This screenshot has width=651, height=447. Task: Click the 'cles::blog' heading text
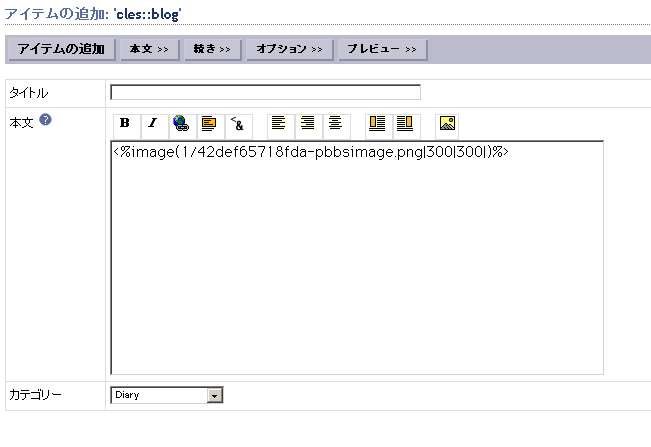click(x=147, y=14)
